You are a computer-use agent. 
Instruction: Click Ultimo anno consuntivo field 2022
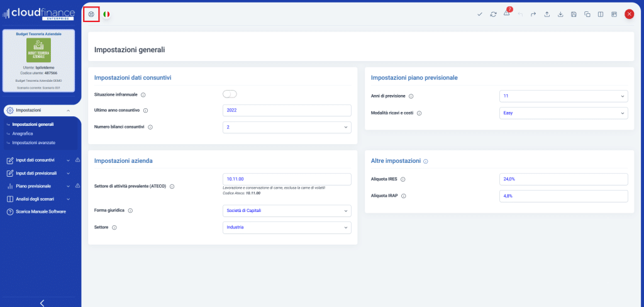287,111
